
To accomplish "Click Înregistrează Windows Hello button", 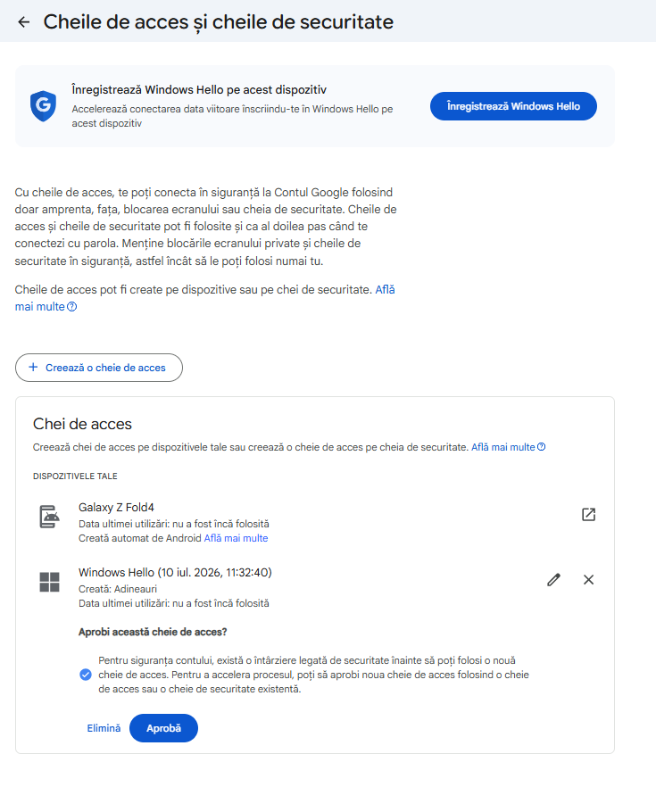I will click(513, 106).
